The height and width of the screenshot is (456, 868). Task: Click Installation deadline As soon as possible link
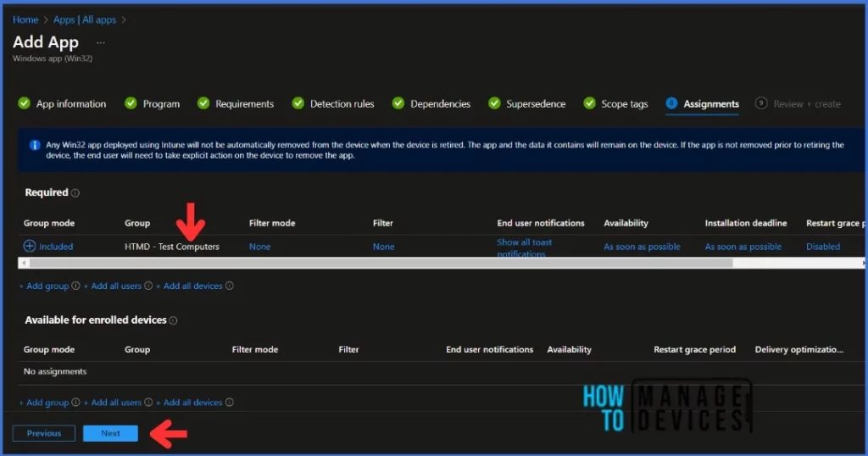pyautogui.click(x=743, y=247)
